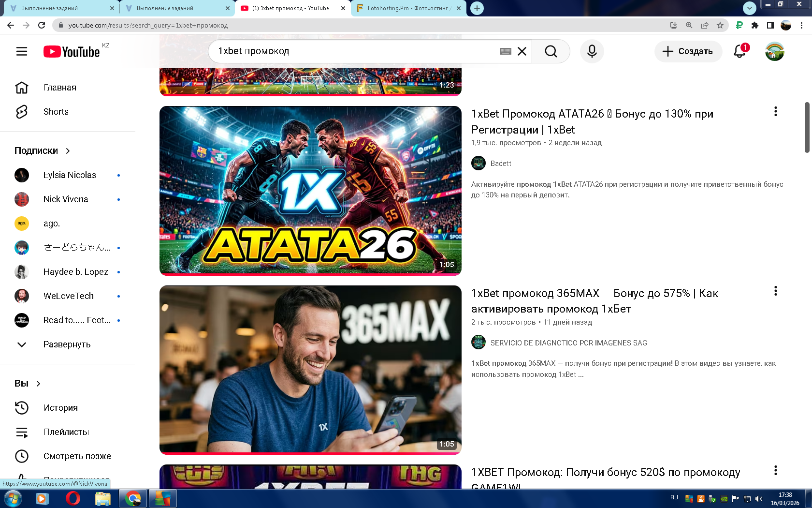Focus the YouTube search input field
This screenshot has width=812, height=508.
358,51
